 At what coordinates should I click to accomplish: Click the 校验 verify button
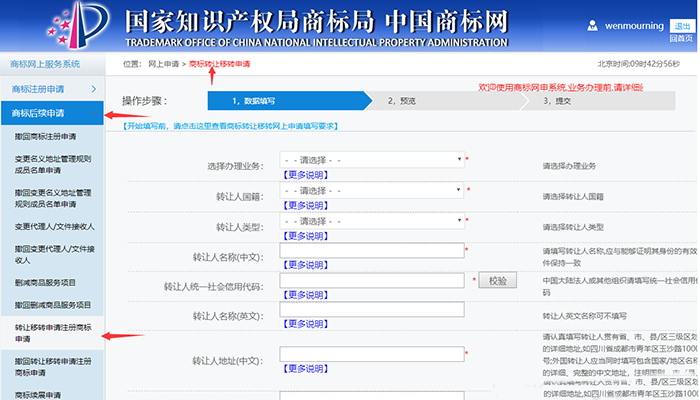pyautogui.click(x=497, y=280)
